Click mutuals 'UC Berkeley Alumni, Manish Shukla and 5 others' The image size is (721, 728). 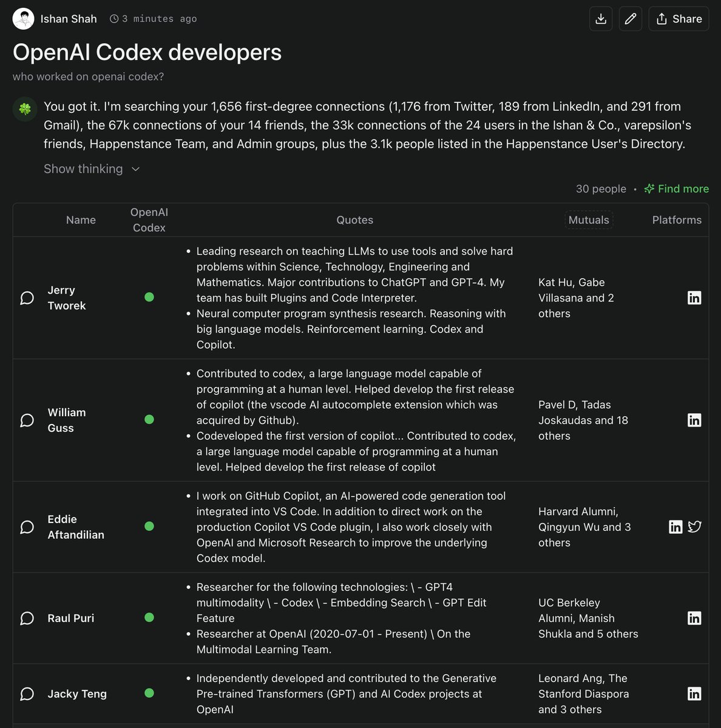588,618
